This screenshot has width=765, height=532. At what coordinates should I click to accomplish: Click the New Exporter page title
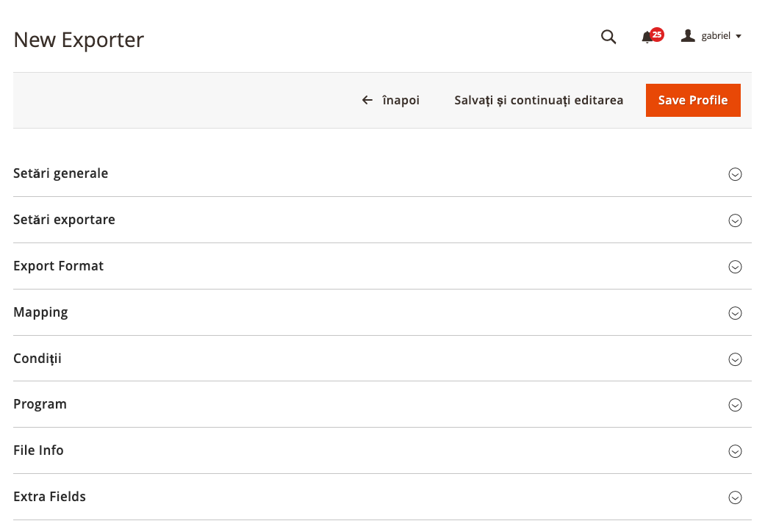click(79, 40)
